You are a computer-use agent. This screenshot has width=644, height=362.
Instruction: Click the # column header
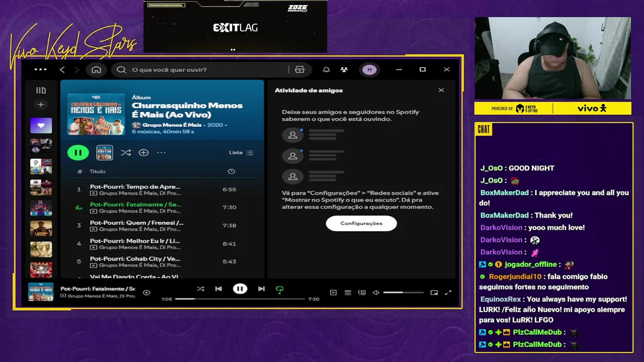point(79,171)
